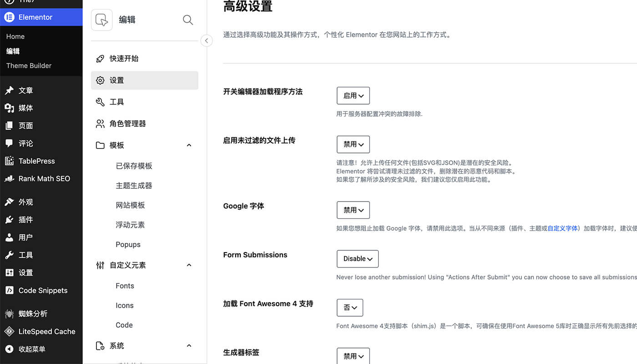Collapse the 自定义元素 section chevron
This screenshot has width=637, height=364.
click(189, 265)
